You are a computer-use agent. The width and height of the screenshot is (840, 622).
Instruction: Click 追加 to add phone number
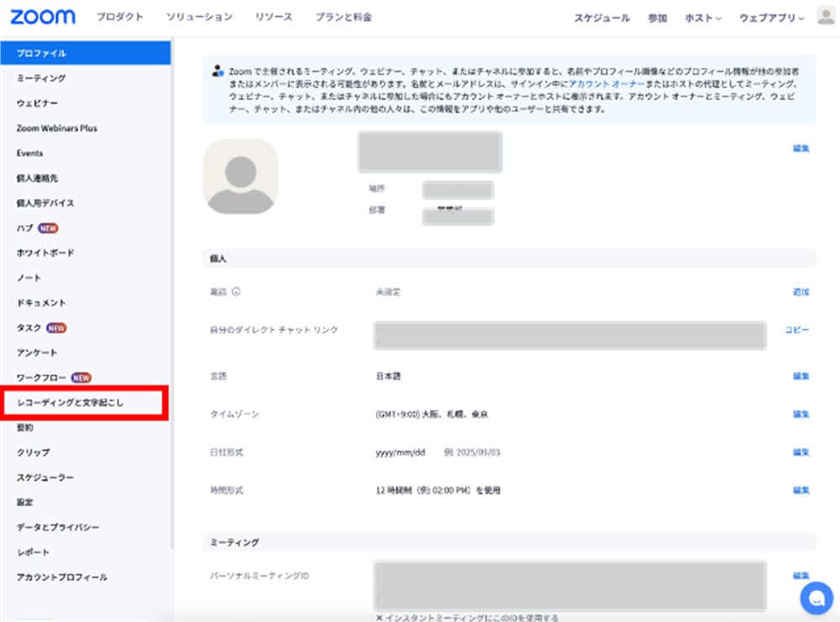point(801,292)
